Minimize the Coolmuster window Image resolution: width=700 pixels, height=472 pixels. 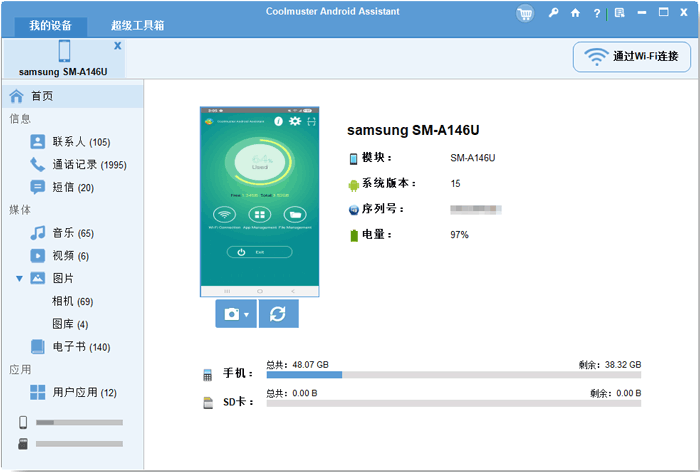(x=642, y=13)
